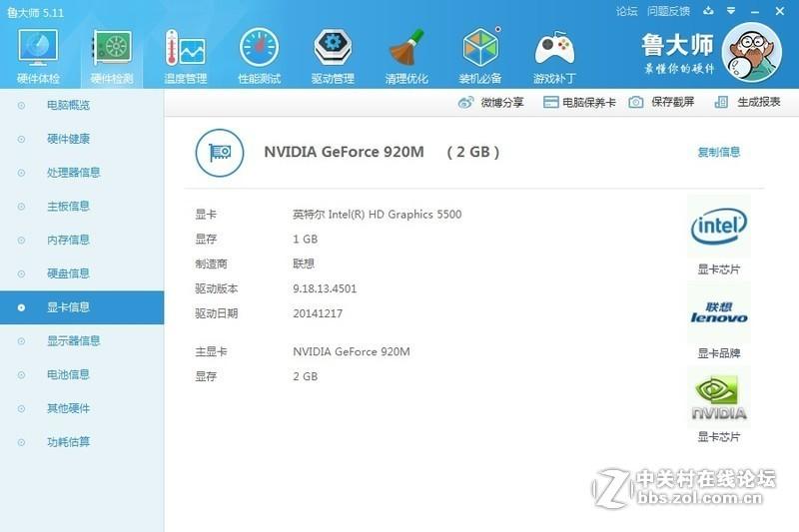Click the NVIDIA chip logo thumbnail
Screen dimensions: 799x532
coord(718,397)
